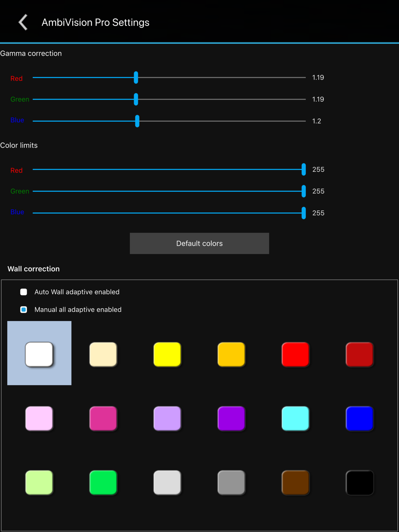Select the yellow wall color swatch
Screen dimensions: 399x532
[x=167, y=354]
